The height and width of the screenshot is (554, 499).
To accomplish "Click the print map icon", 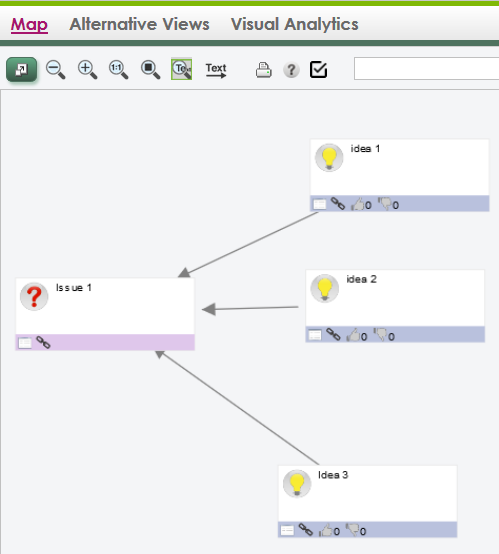I will [264, 70].
